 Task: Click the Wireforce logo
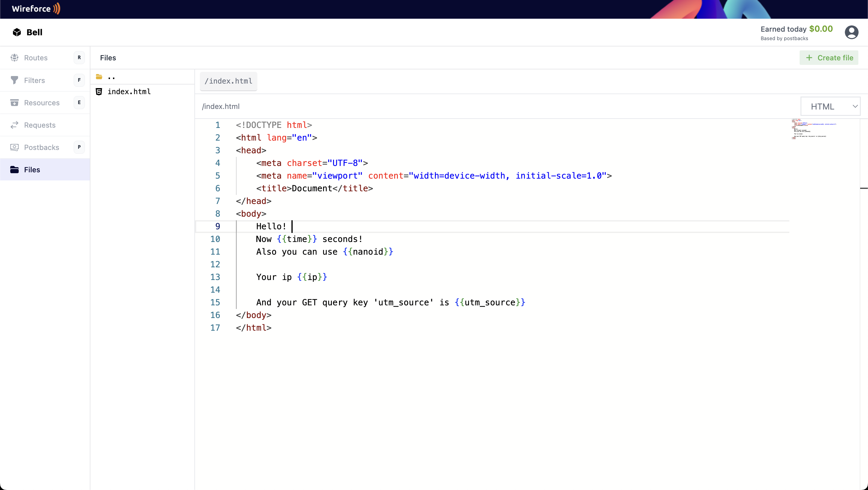(36, 9)
